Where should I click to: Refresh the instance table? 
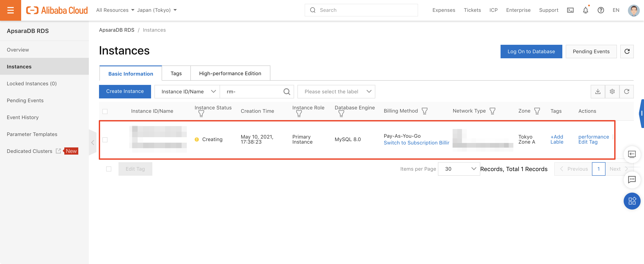tap(626, 92)
